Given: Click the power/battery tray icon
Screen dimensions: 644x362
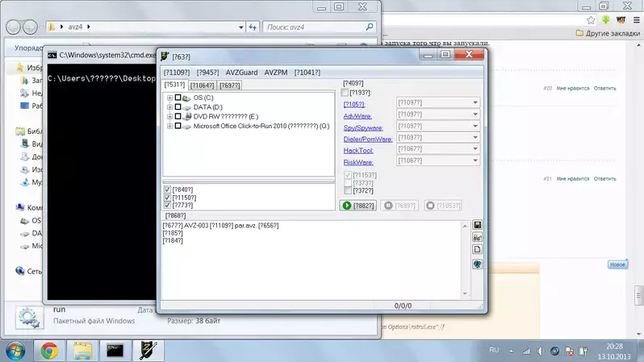Looking at the screenshot, I should (x=583, y=351).
